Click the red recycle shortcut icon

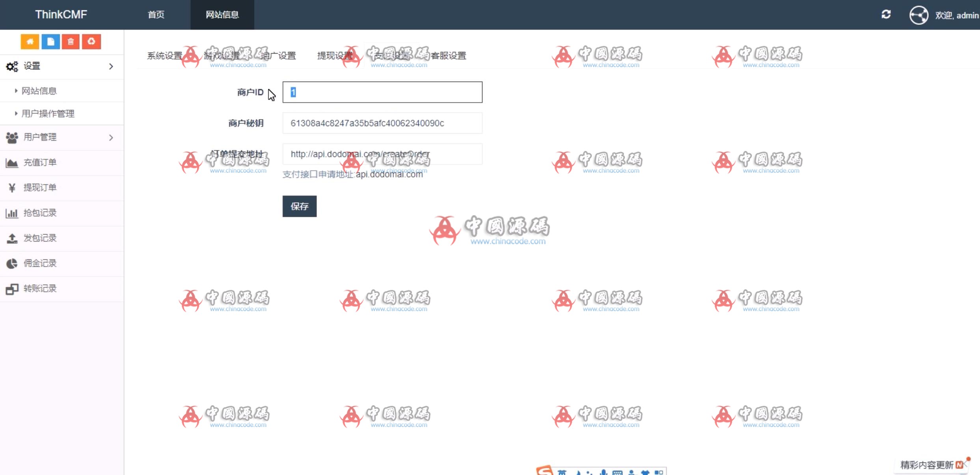(91, 41)
